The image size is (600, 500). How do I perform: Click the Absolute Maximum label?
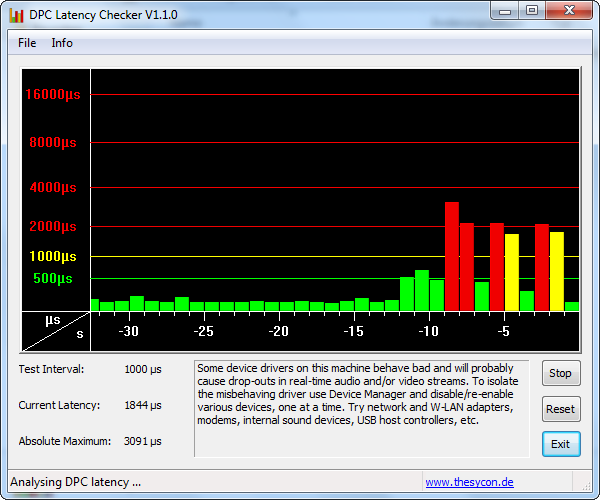coord(65,441)
